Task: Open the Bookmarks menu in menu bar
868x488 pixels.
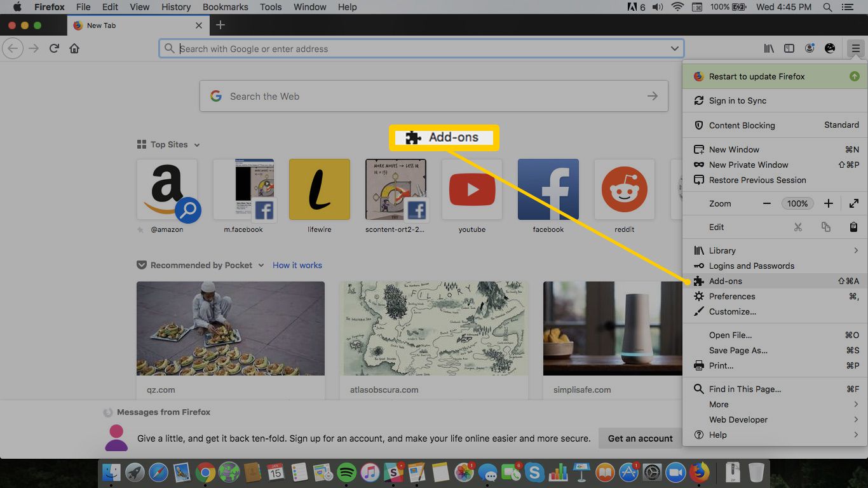Action: tap(227, 7)
